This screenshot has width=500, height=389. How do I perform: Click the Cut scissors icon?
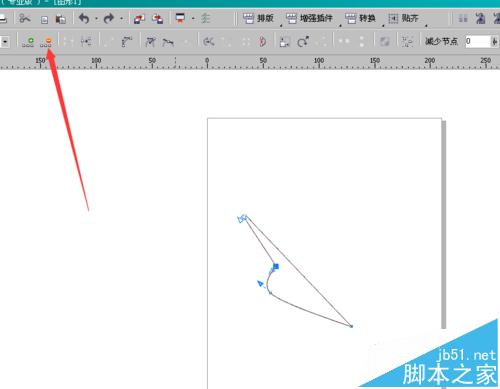(24, 18)
